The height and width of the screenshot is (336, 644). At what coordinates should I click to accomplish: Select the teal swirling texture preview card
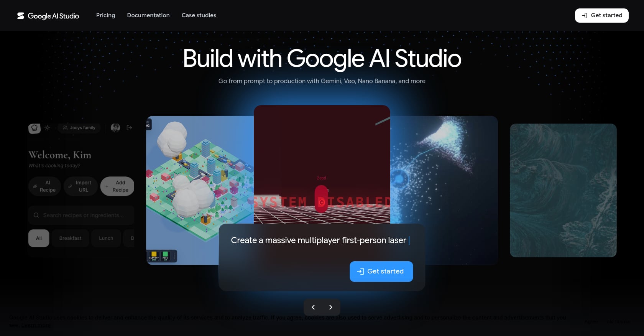(x=563, y=190)
